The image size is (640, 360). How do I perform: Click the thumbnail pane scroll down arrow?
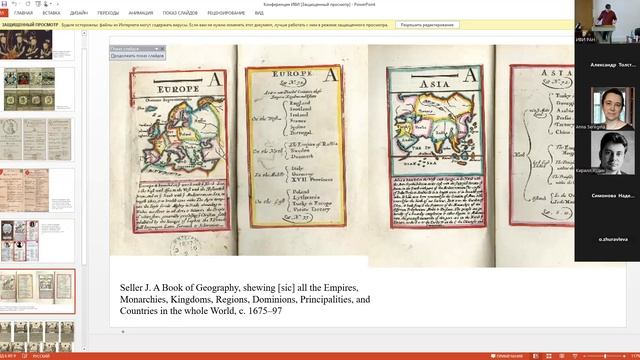pos(84,349)
